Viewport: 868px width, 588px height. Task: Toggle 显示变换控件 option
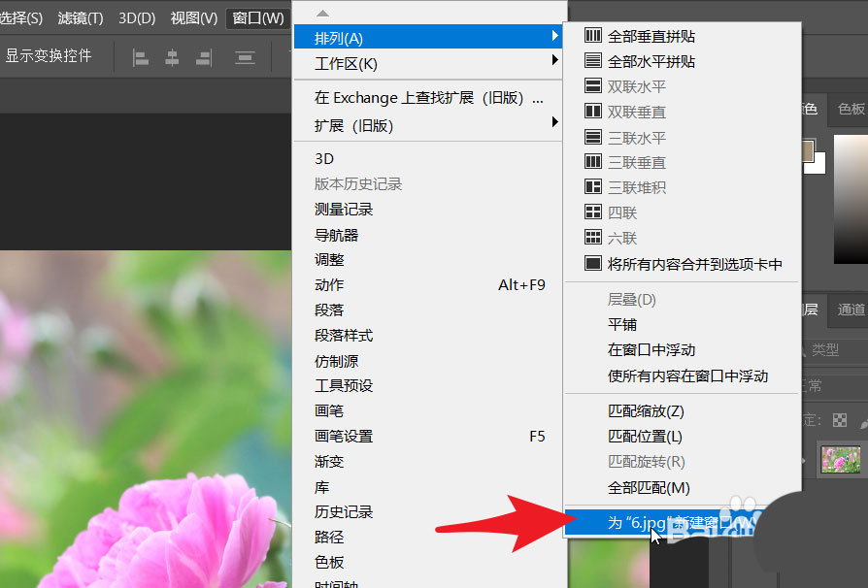(49, 56)
